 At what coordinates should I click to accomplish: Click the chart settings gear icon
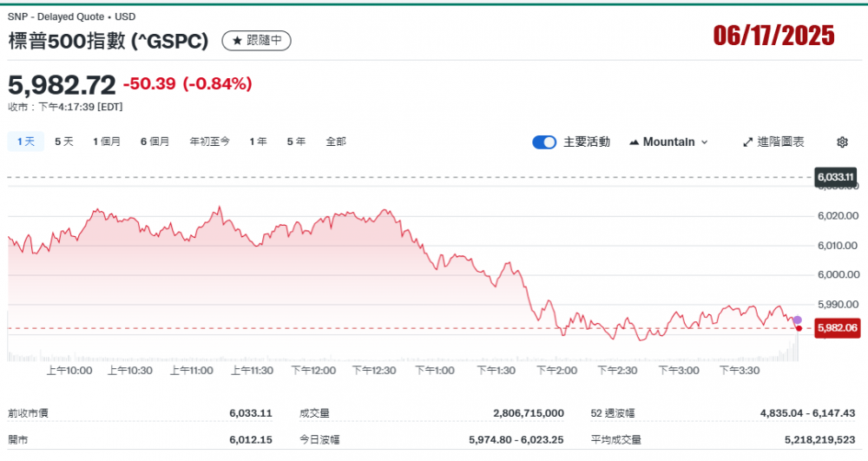click(841, 142)
